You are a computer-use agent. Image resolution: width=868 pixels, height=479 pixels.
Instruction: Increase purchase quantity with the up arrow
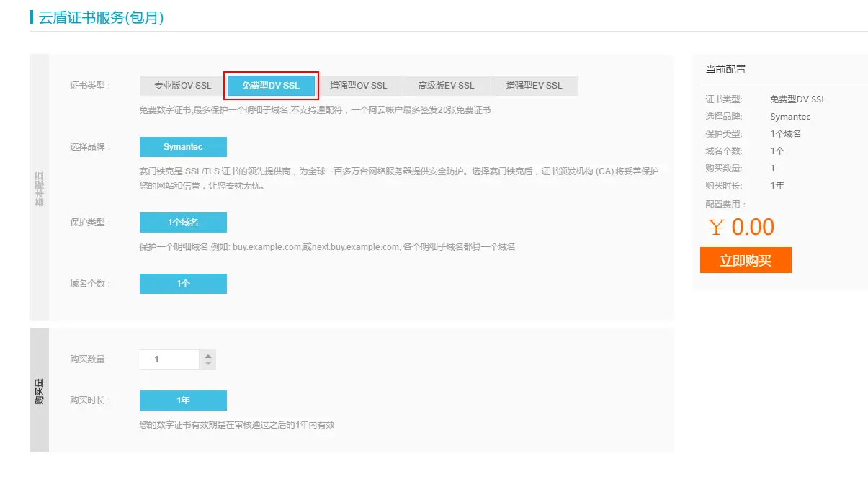(208, 355)
